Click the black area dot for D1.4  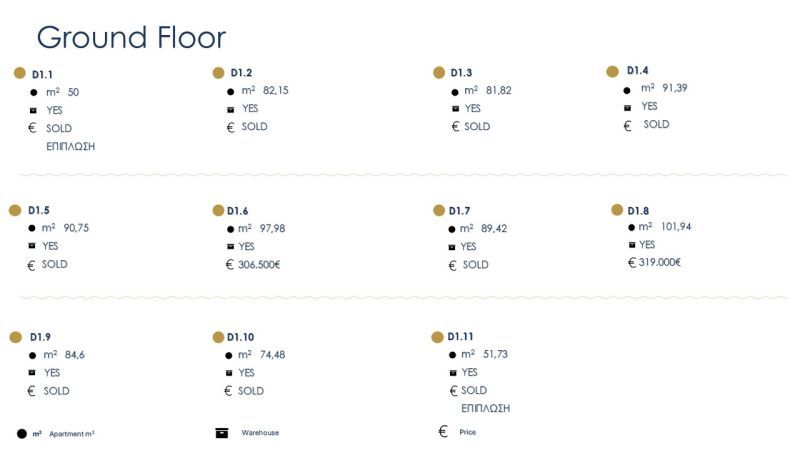[x=626, y=90]
